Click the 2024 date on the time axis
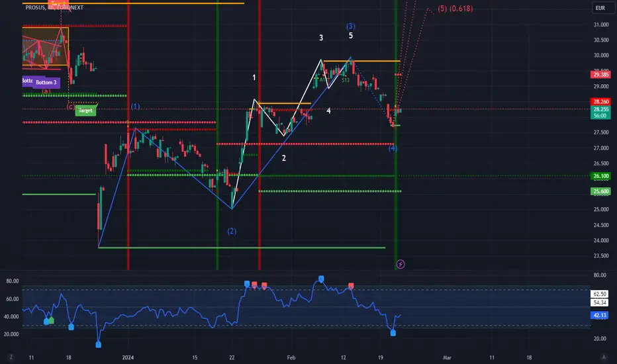617x364 pixels. [x=128, y=357]
